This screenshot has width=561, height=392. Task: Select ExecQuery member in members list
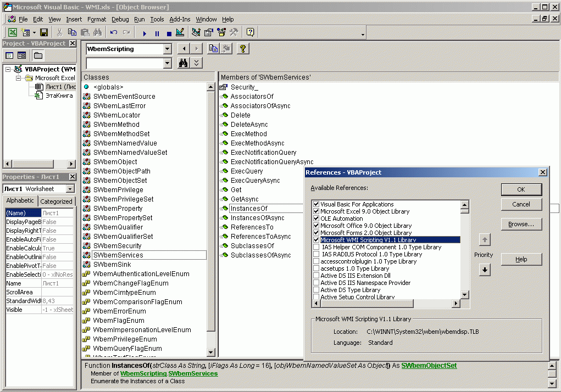pyautogui.click(x=247, y=171)
